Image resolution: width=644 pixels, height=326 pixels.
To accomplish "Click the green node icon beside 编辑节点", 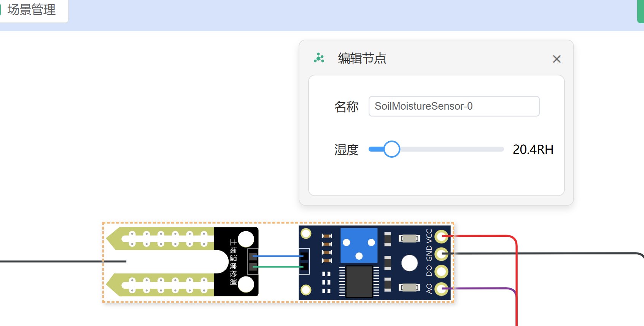I will click(x=319, y=58).
